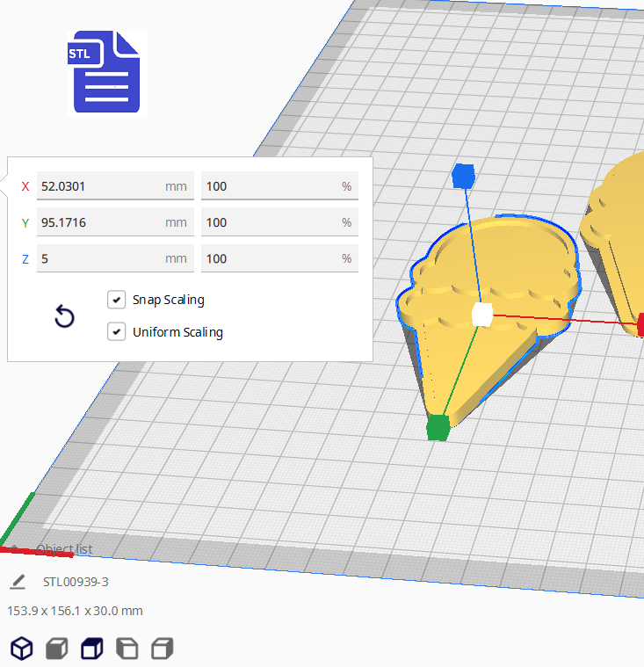Disable the Snap Scaling checkbox
This screenshot has width=644, height=667.
pyautogui.click(x=116, y=300)
